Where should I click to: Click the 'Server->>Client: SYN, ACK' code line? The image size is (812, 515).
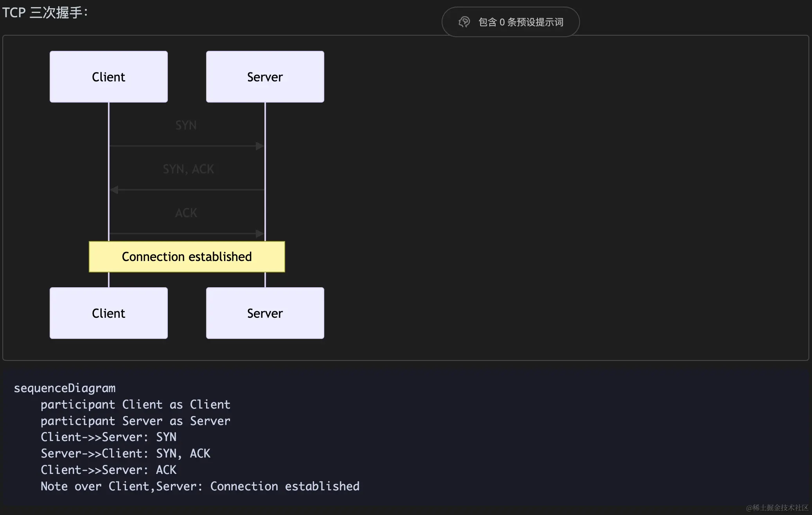click(125, 454)
